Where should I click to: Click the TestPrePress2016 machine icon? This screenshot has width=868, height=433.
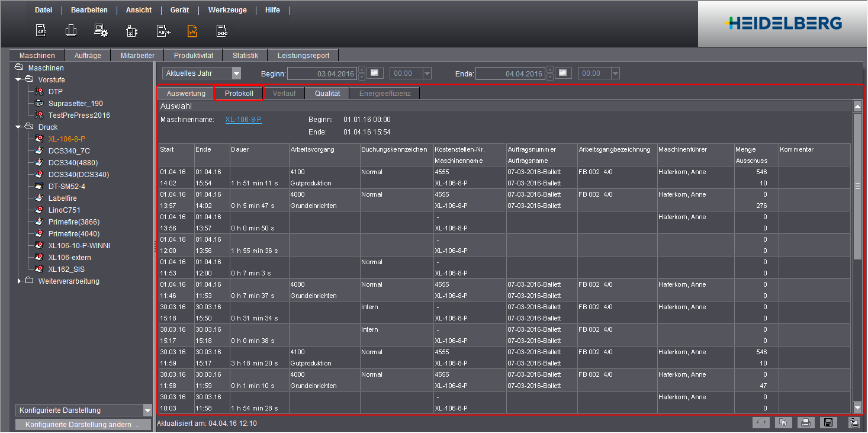click(39, 115)
